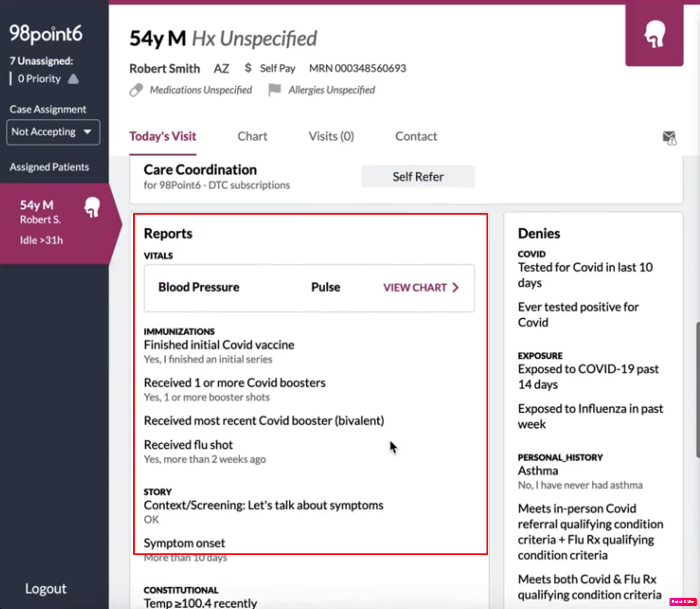
Task: Click Context/Screening: Let's talk about symptoms
Action: click(263, 505)
